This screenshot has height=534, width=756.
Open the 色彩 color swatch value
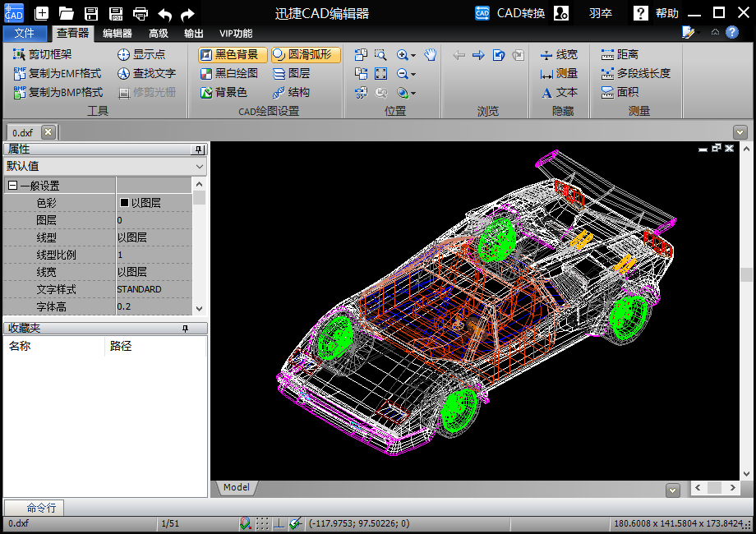(x=154, y=203)
